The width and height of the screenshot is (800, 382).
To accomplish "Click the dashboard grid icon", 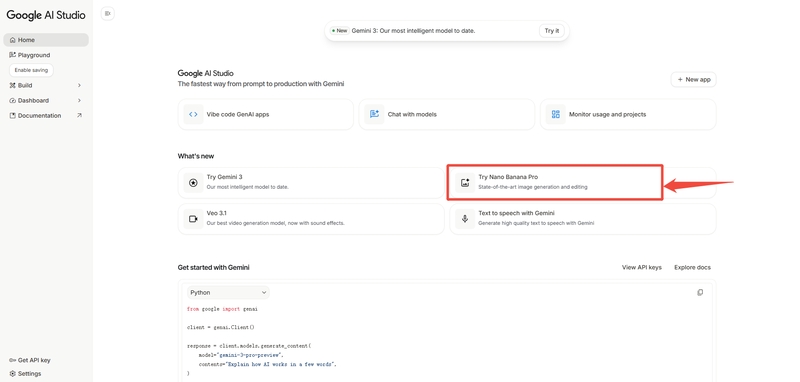I will pos(556,114).
